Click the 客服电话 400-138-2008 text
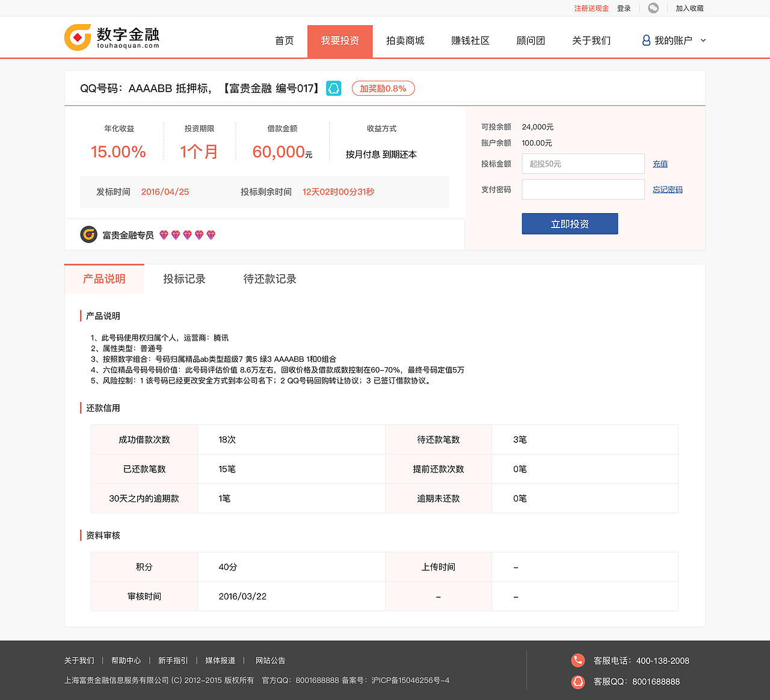The width and height of the screenshot is (770, 700). click(641, 661)
